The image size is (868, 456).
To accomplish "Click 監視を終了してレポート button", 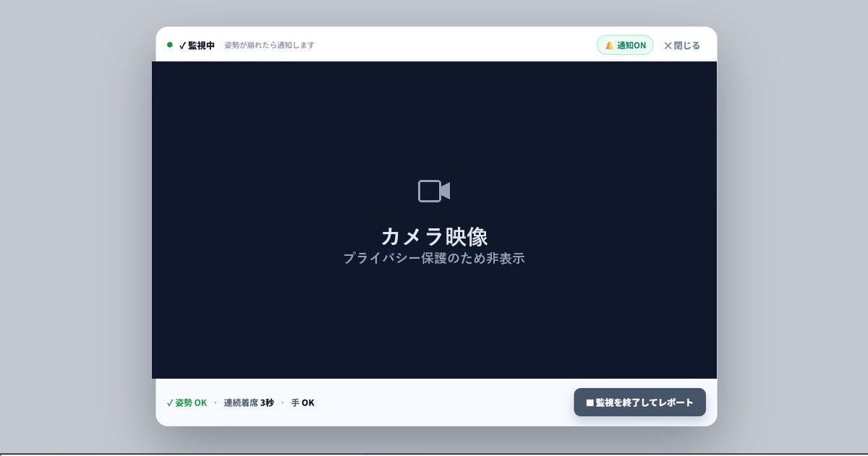I will pos(639,403).
